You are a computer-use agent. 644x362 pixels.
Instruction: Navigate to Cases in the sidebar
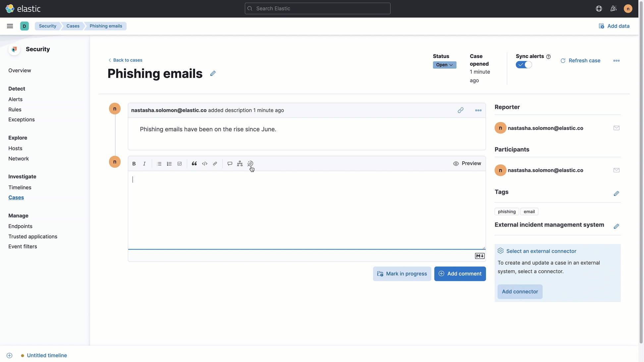click(16, 197)
